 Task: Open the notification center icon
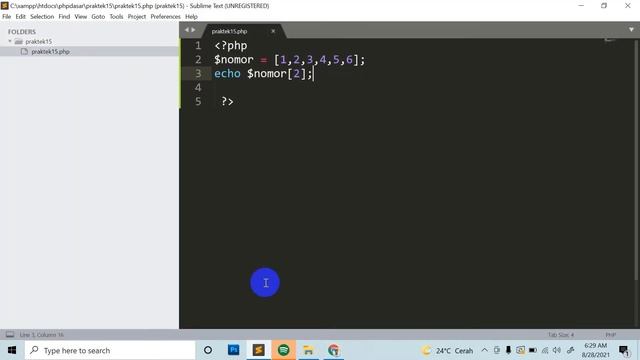pyautogui.click(x=623, y=351)
